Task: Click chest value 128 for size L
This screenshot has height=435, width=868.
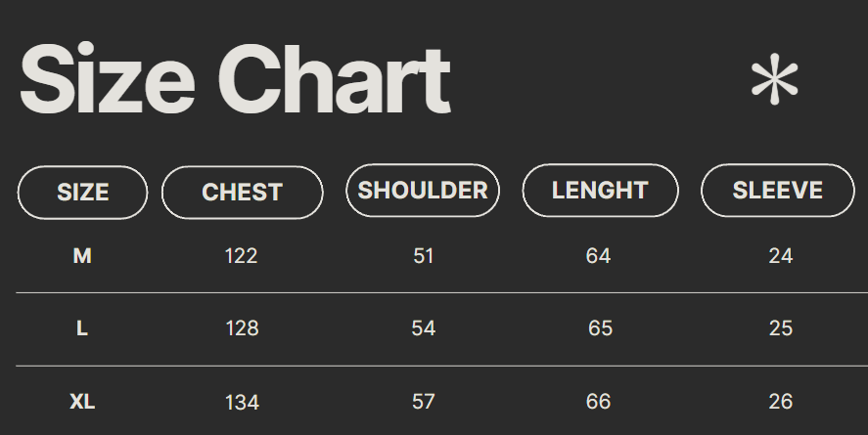Action: click(242, 328)
